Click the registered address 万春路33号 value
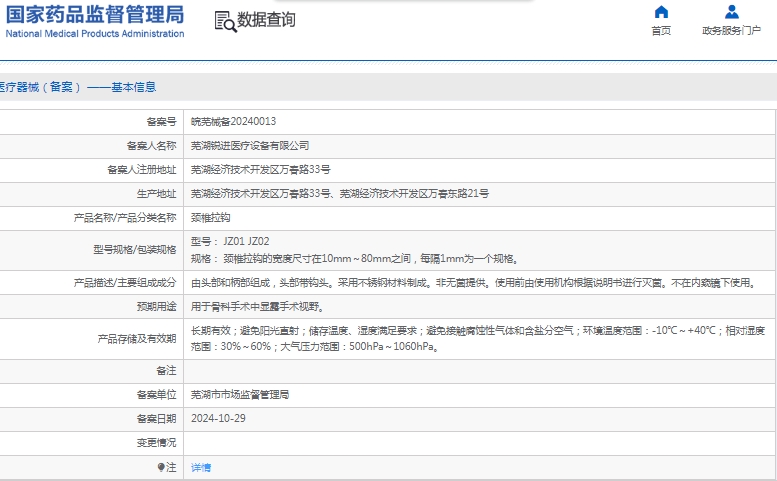Viewport: 777px width, 481px height. point(261,169)
